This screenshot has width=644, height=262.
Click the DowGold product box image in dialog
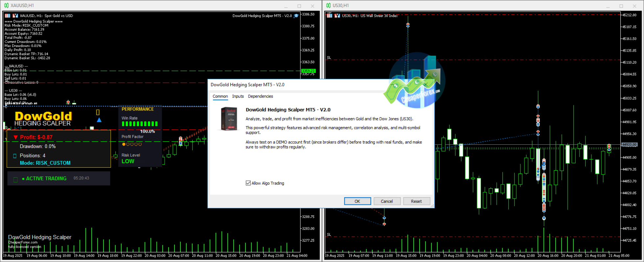coord(229,119)
